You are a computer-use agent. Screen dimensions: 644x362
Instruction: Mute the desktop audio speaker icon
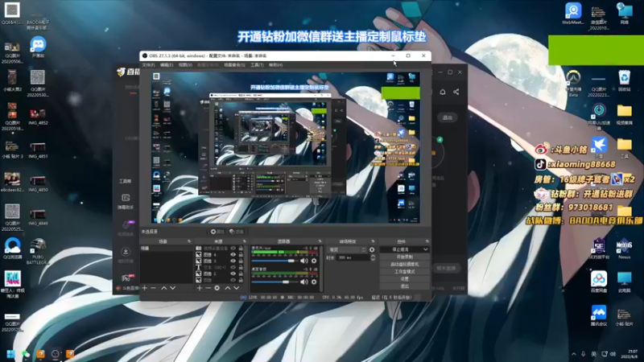[x=304, y=282]
